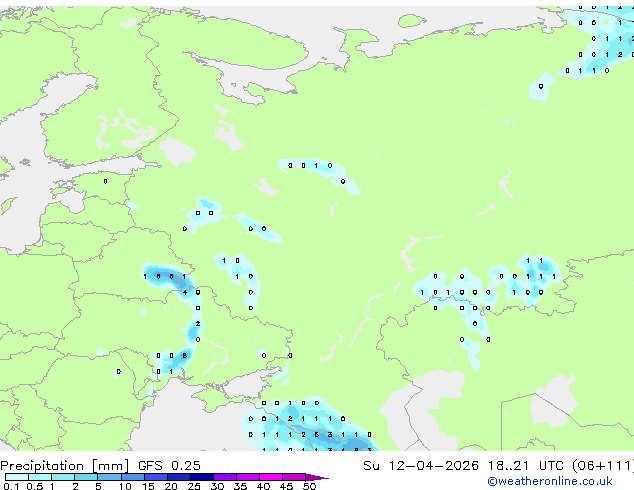Click the 30–35 mm purple legend swatch
634x490 pixels.
pyautogui.click(x=225, y=477)
